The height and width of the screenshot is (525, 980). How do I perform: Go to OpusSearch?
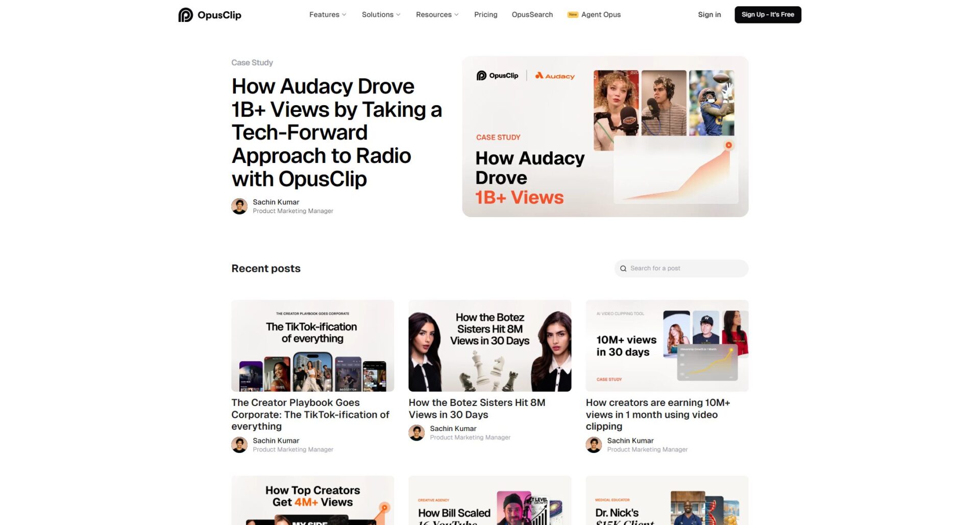coord(532,15)
